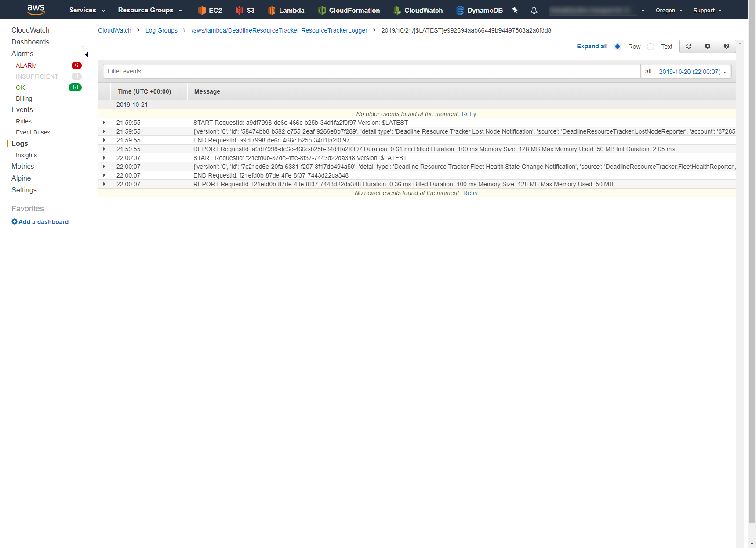Show alarms in ALARM state
The height and width of the screenshot is (548, 756).
point(26,65)
